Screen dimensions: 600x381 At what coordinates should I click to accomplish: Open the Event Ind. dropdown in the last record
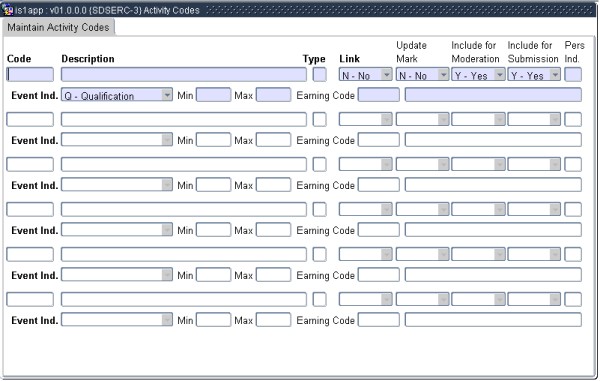coord(117,319)
